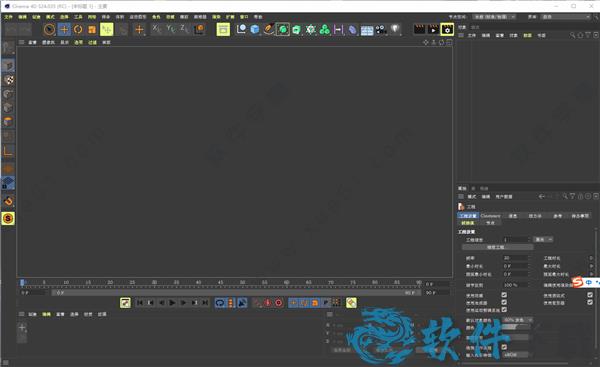This screenshot has width=600, height=367.
Task: Click the User Data menu in Attributes
Action: [x=504, y=197]
